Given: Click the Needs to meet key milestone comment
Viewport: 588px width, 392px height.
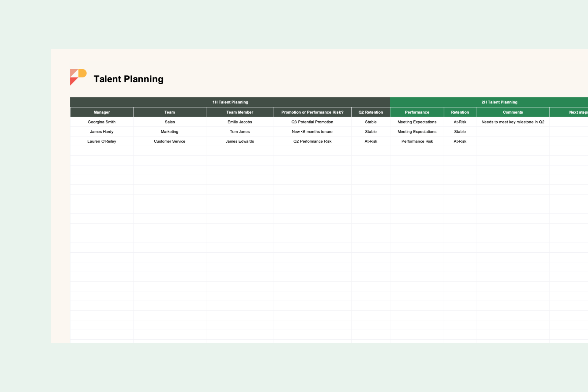Looking at the screenshot, I should coord(513,122).
